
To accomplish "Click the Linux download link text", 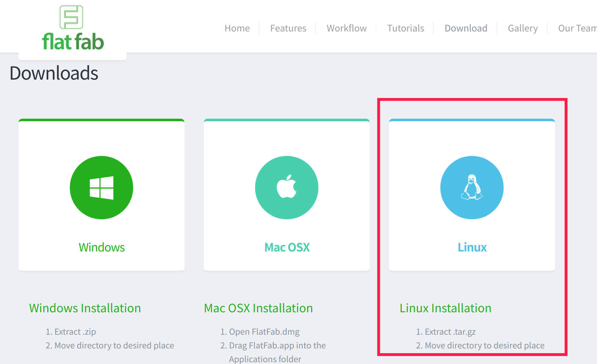I will [472, 247].
